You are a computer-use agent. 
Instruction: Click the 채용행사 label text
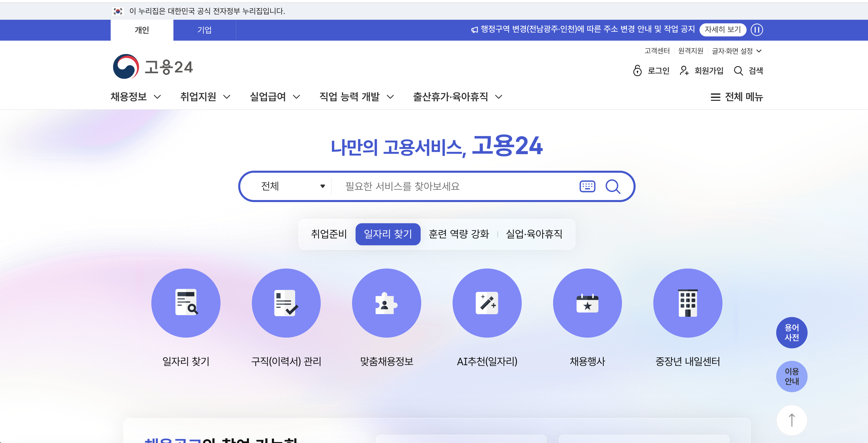click(587, 361)
